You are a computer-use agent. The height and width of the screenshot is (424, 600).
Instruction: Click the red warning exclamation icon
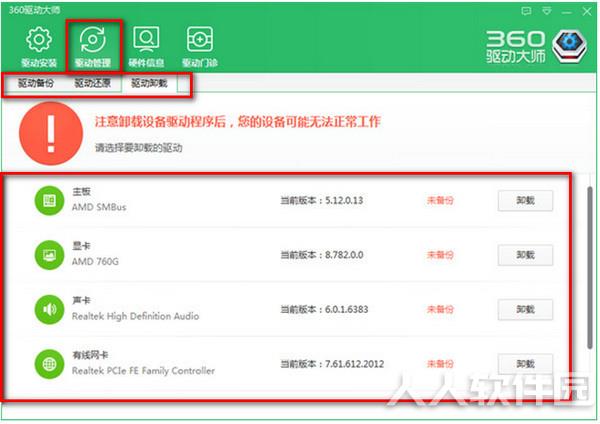click(51, 133)
